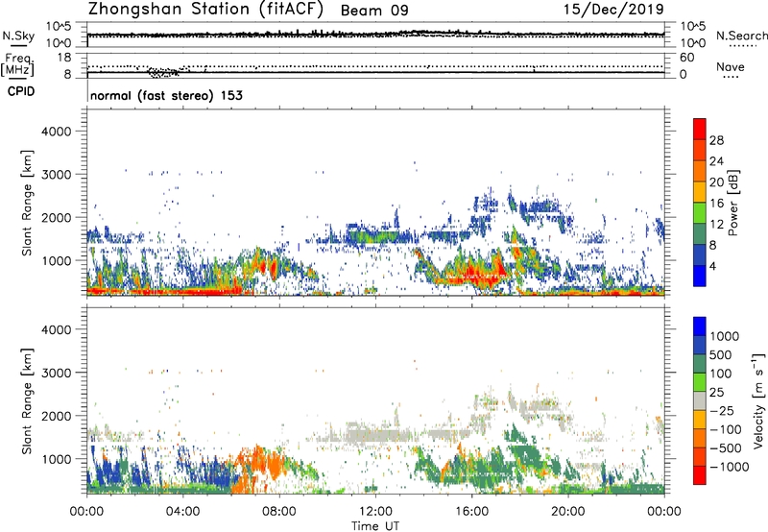The width and height of the screenshot is (768, 532).
Task: Click the "Velocity [m s-1]" color bar title
Action: 758,400
